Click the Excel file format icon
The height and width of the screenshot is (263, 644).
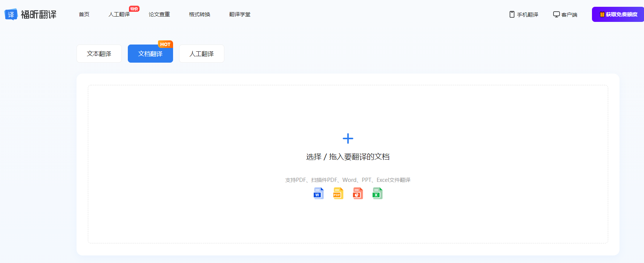[377, 193]
